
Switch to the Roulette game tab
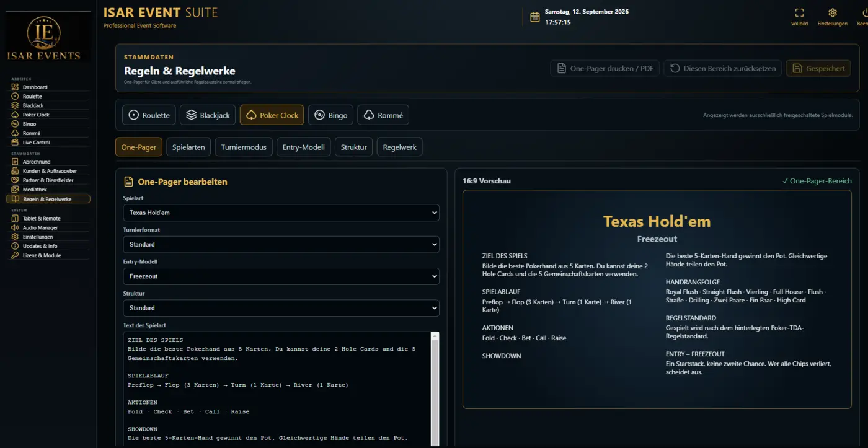(x=149, y=115)
